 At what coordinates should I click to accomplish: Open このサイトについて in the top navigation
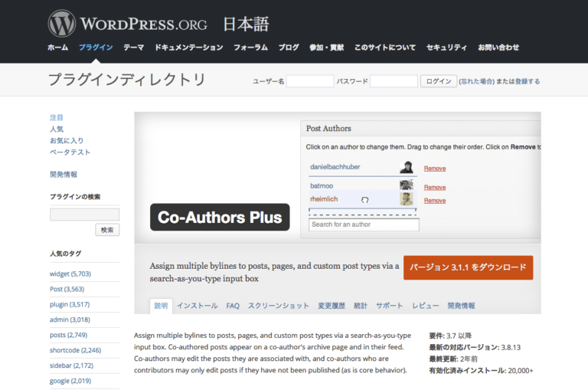[x=385, y=48]
